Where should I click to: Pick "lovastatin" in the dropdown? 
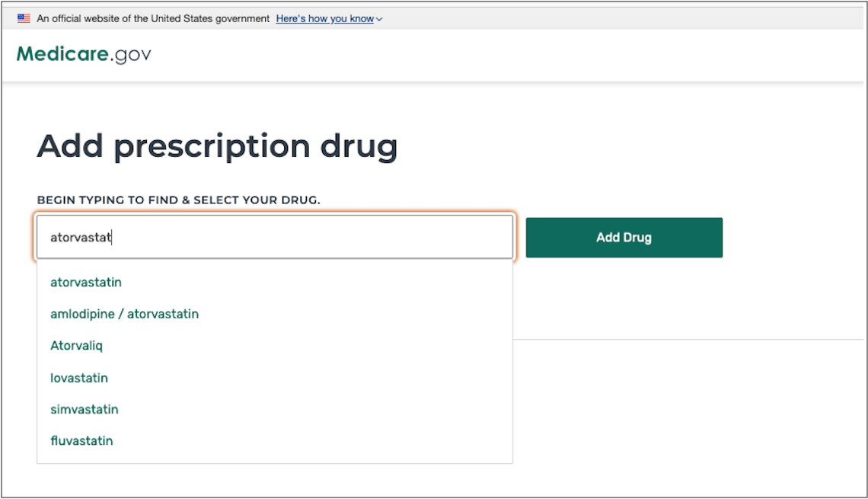(x=78, y=377)
